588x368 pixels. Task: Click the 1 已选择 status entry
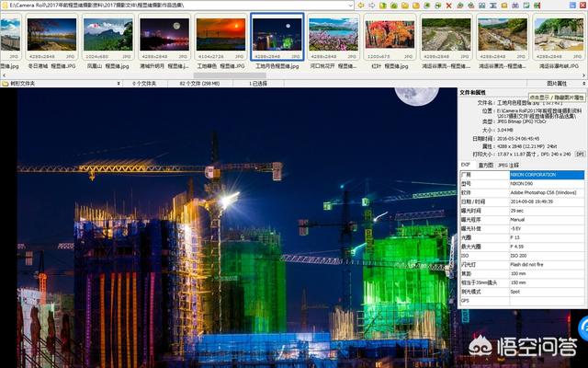coord(258,84)
